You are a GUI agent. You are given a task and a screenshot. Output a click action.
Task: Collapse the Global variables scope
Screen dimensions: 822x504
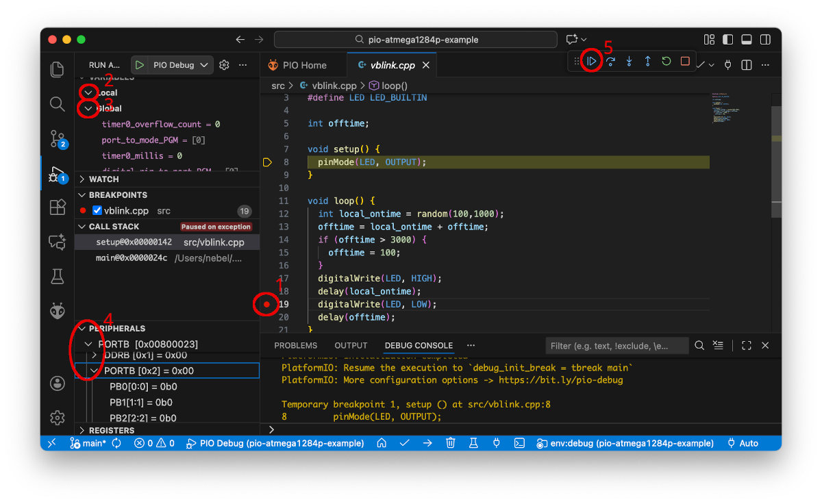(x=88, y=108)
